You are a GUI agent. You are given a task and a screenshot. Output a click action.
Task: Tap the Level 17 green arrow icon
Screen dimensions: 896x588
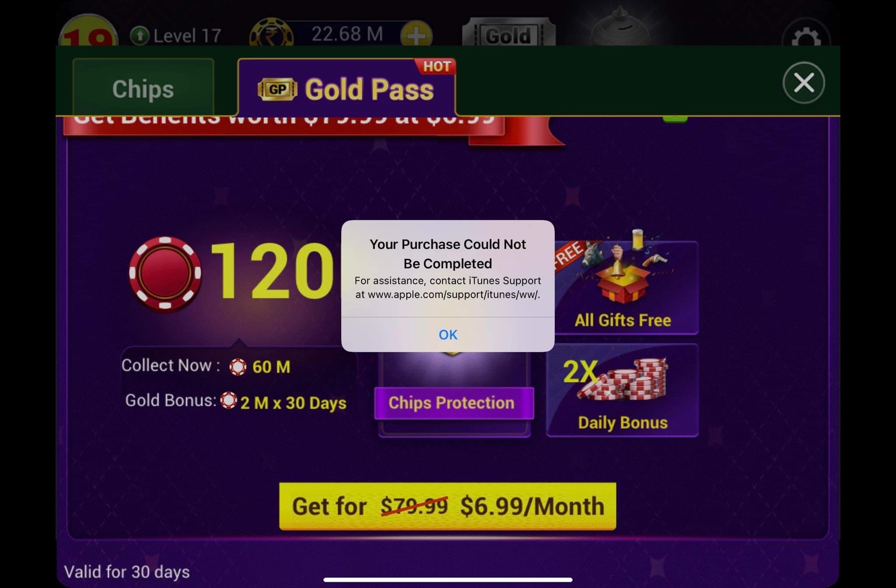click(x=140, y=36)
